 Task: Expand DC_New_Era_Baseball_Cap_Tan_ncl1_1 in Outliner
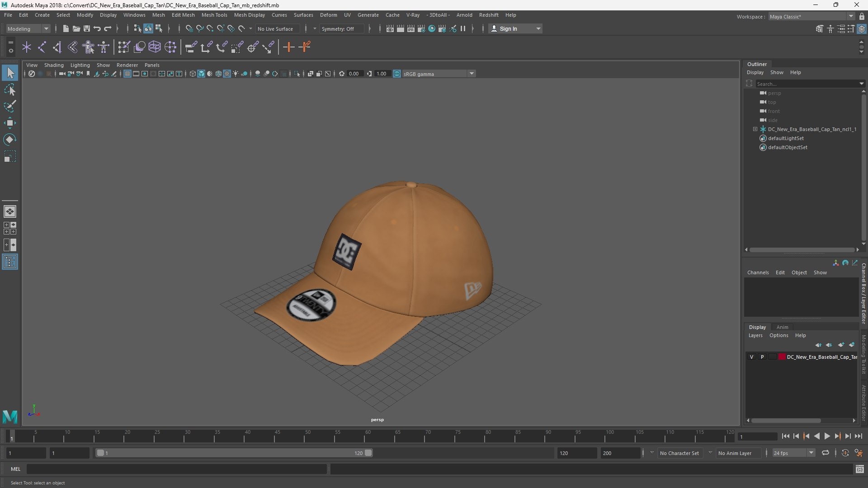pyautogui.click(x=755, y=129)
